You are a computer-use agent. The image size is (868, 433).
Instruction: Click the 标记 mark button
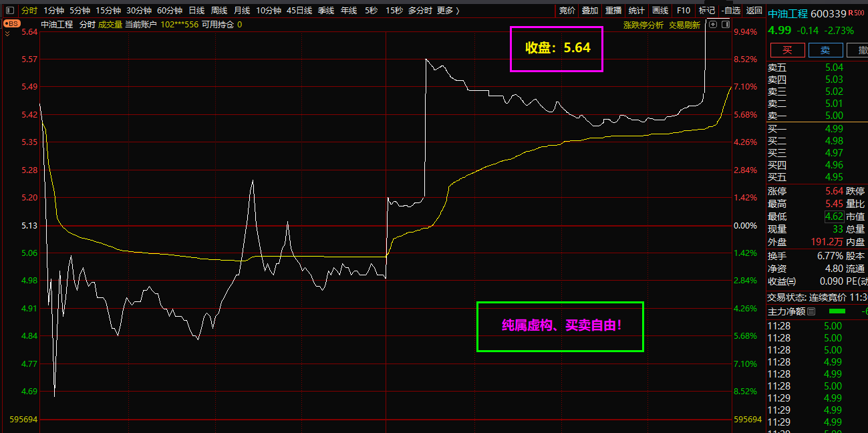click(706, 11)
